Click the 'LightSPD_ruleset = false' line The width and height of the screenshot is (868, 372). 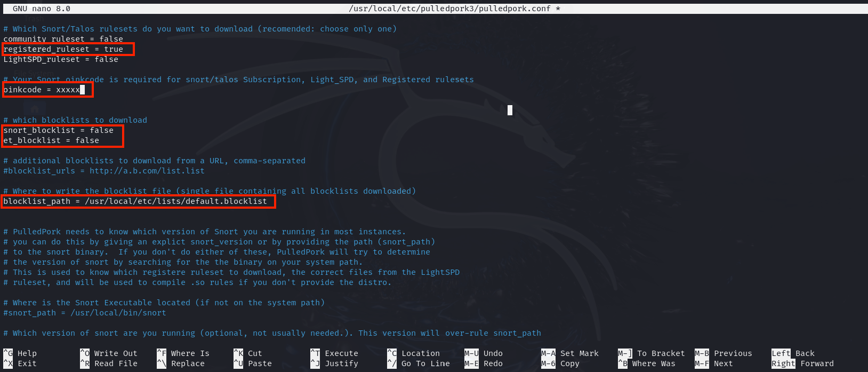coord(61,59)
